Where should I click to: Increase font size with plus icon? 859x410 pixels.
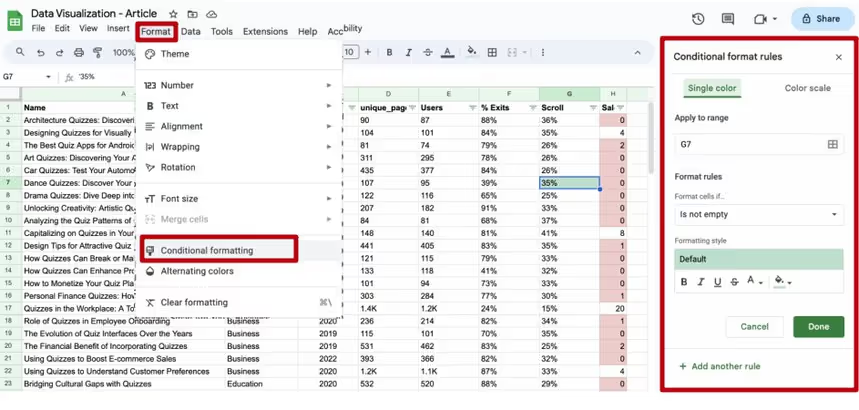368,52
